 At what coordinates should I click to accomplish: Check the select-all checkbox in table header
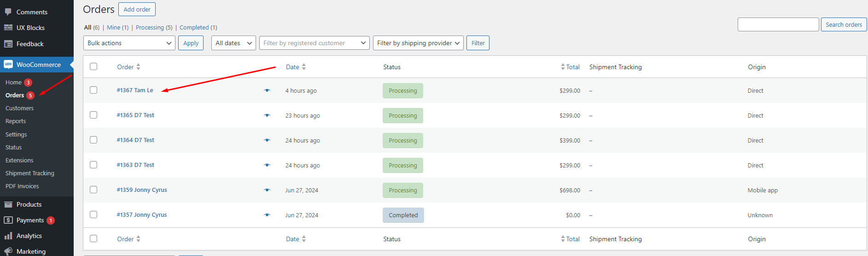[93, 66]
